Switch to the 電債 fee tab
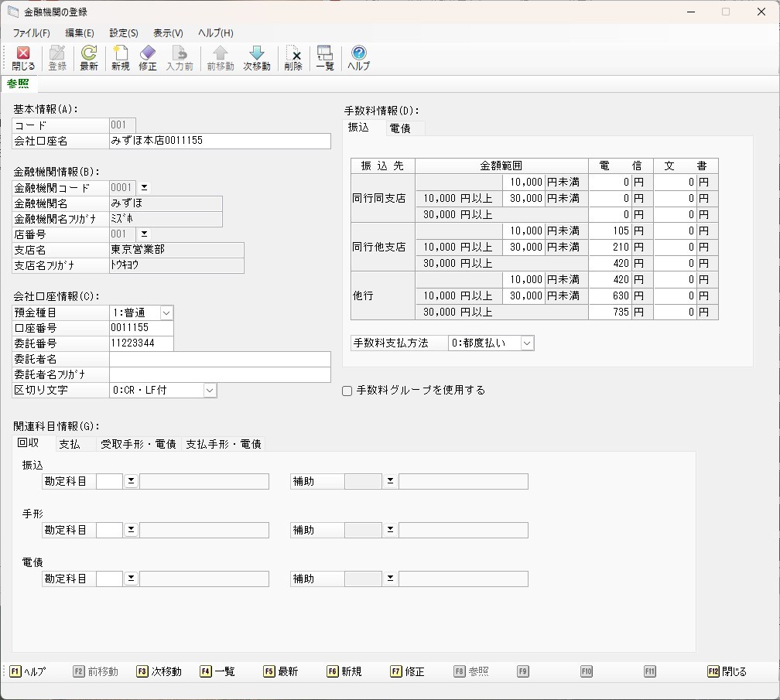780x700 pixels. click(x=400, y=128)
